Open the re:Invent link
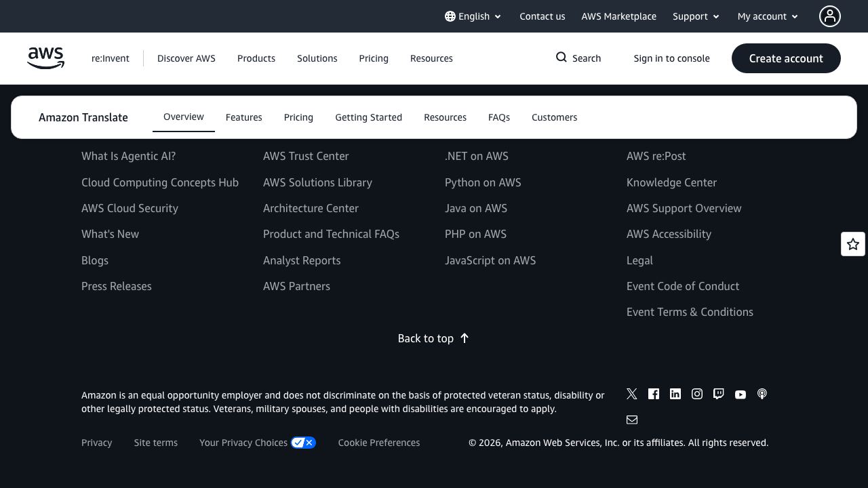The width and height of the screenshot is (868, 488). [x=111, y=58]
